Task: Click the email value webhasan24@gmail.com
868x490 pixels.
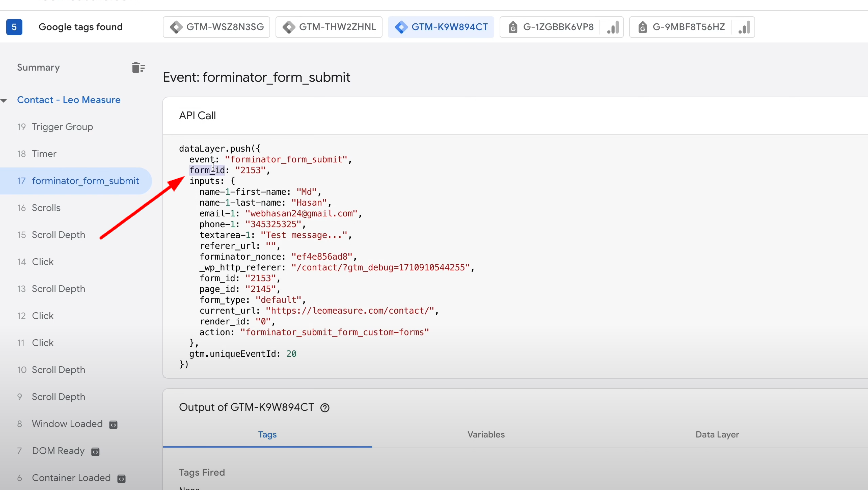Action: (x=302, y=213)
